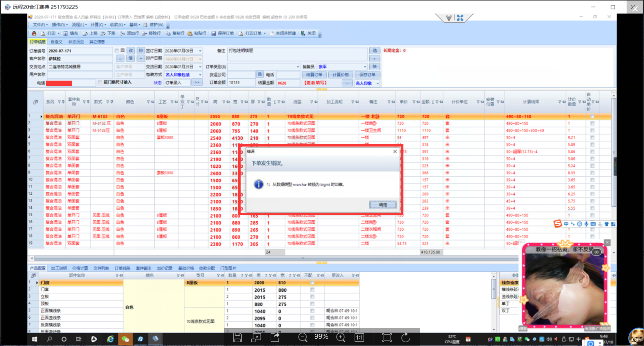Open WeChat from the Windows taskbar
The image size is (644, 346).
(125, 339)
